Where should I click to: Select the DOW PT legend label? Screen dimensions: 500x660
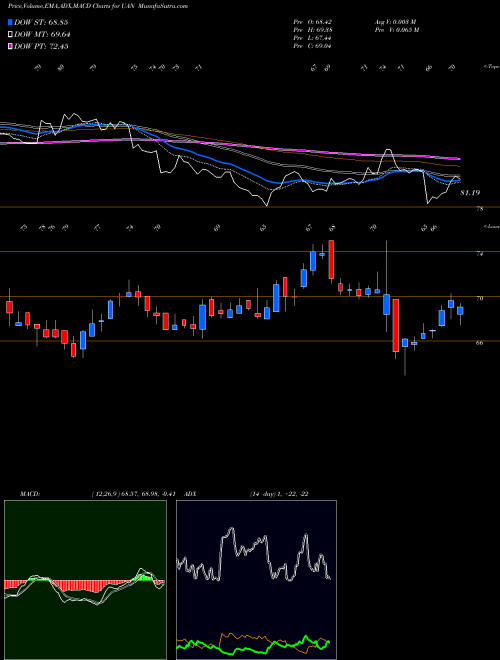41,46
